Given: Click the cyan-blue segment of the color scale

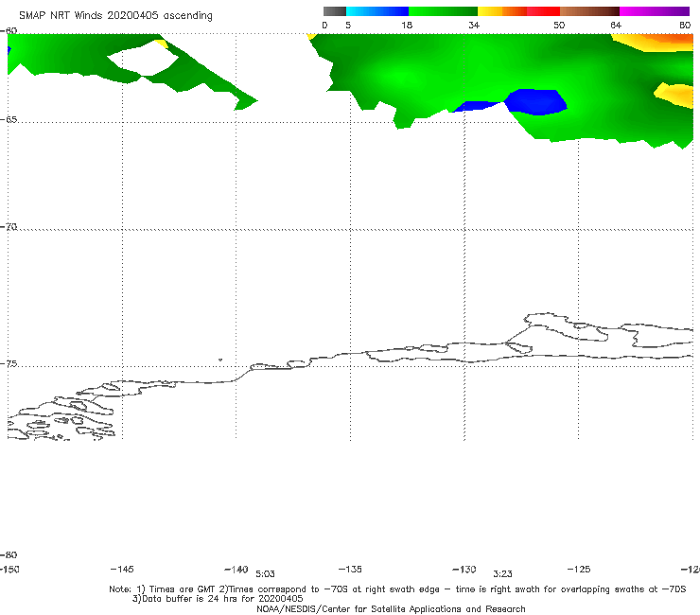Looking at the screenshot, I should [377, 11].
